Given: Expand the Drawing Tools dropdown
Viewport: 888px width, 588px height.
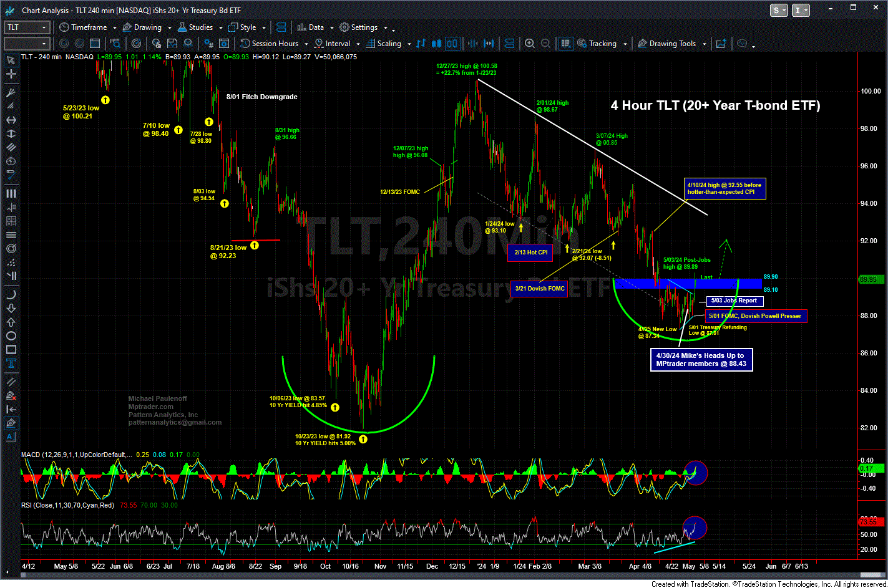Looking at the screenshot, I should (x=704, y=44).
